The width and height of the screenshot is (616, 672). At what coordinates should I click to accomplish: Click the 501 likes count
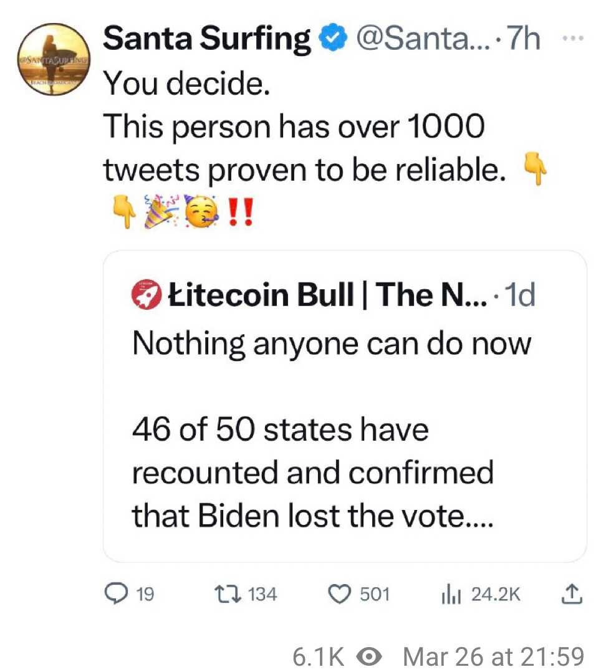tap(375, 595)
